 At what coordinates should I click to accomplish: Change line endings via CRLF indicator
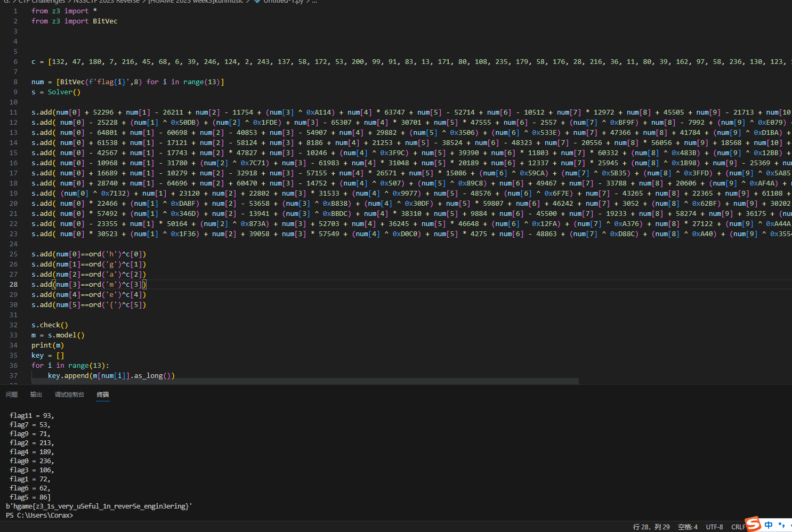coord(738,527)
